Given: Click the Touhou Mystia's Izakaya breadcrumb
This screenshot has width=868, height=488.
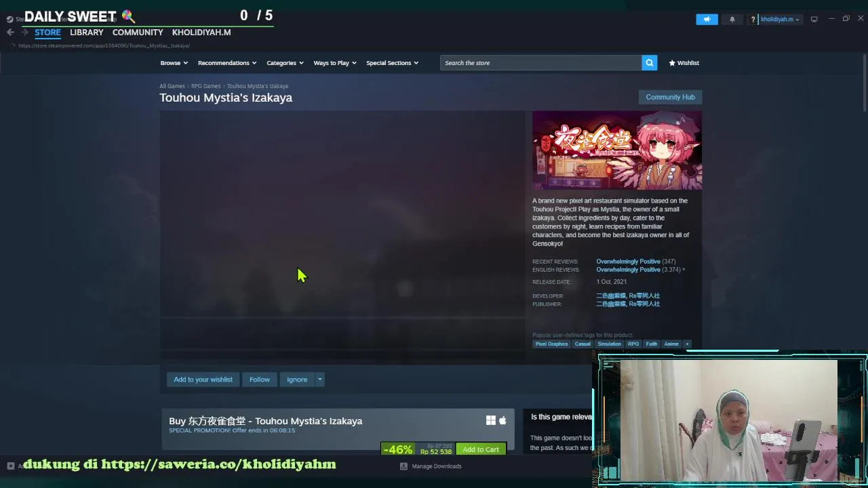Looking at the screenshot, I should coord(258,86).
